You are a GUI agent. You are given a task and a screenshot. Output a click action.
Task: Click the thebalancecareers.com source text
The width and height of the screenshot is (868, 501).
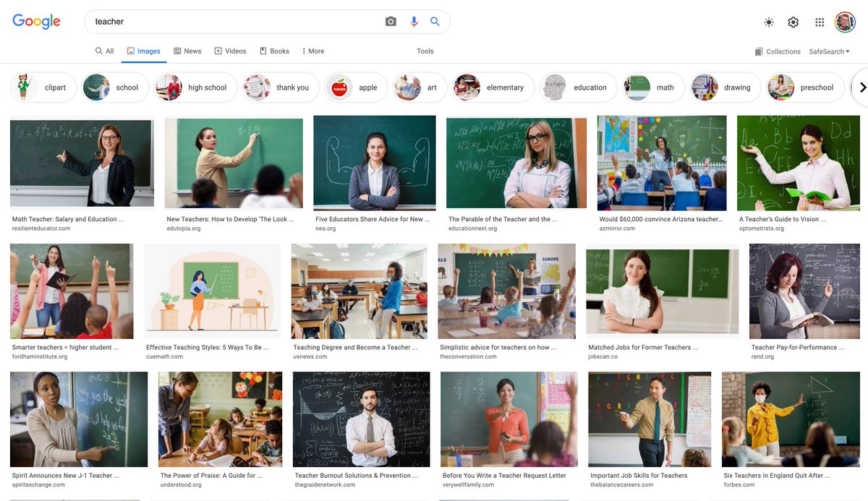click(623, 484)
